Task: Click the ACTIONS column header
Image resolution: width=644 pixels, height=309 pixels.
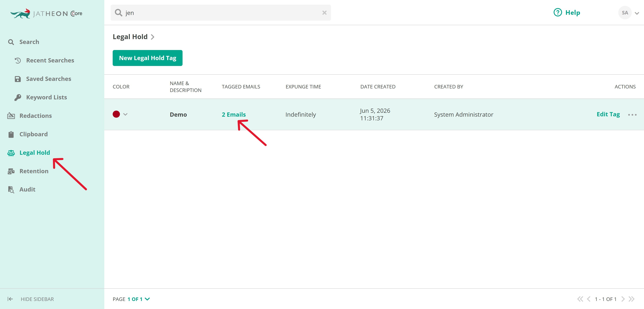Action: point(625,87)
